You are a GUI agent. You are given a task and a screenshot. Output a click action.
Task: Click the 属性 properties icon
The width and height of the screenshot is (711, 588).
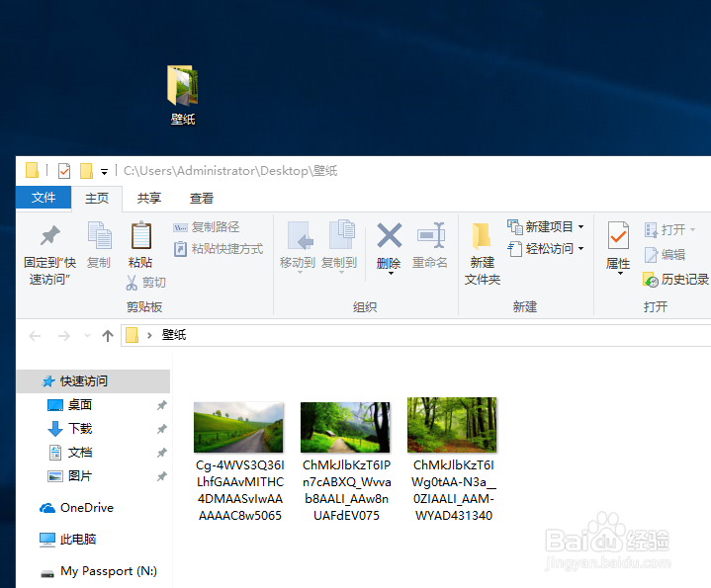pos(618,235)
